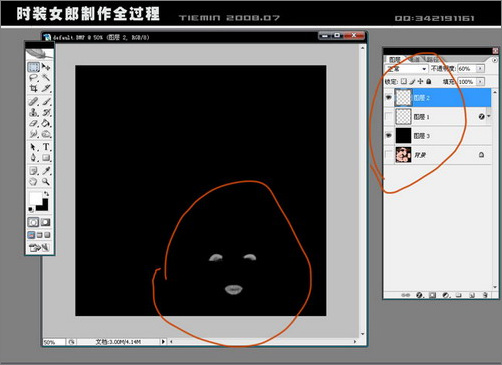Create new adjustment layer icon
The width and height of the screenshot is (502, 365).
pyautogui.click(x=446, y=295)
